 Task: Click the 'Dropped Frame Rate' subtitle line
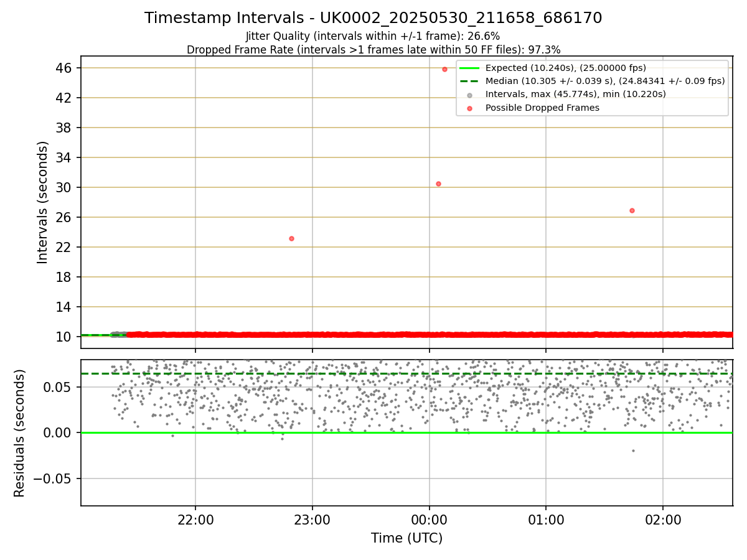[374, 50]
